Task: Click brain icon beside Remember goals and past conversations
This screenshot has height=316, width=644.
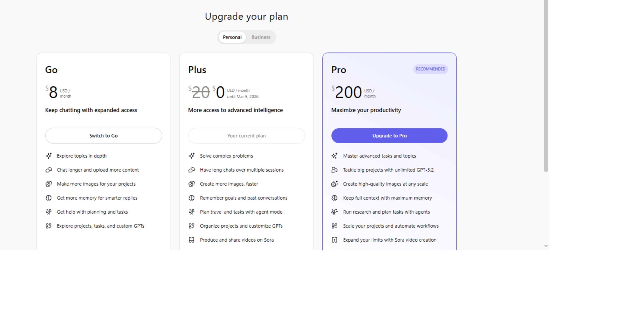Action: tap(192, 198)
